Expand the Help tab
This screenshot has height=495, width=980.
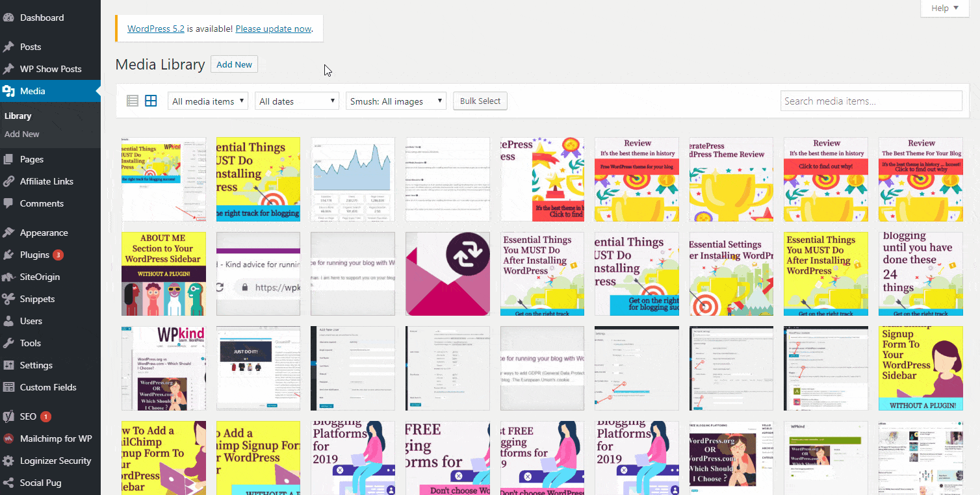point(944,8)
